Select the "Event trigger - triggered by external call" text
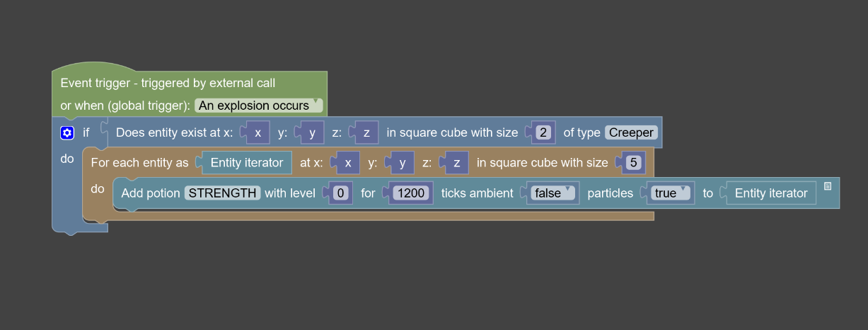Image resolution: width=868 pixels, height=330 pixels. point(168,83)
